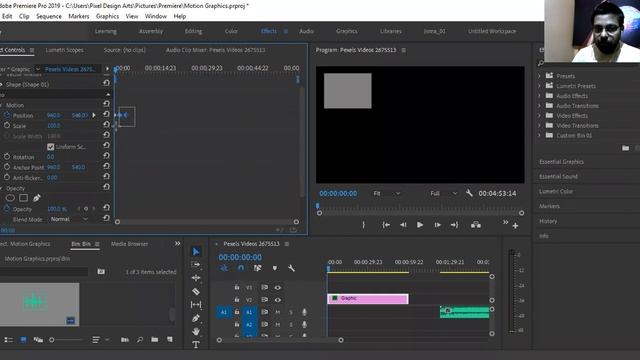Step forward one frame
This screenshot has width=640, height=360.
(437, 225)
